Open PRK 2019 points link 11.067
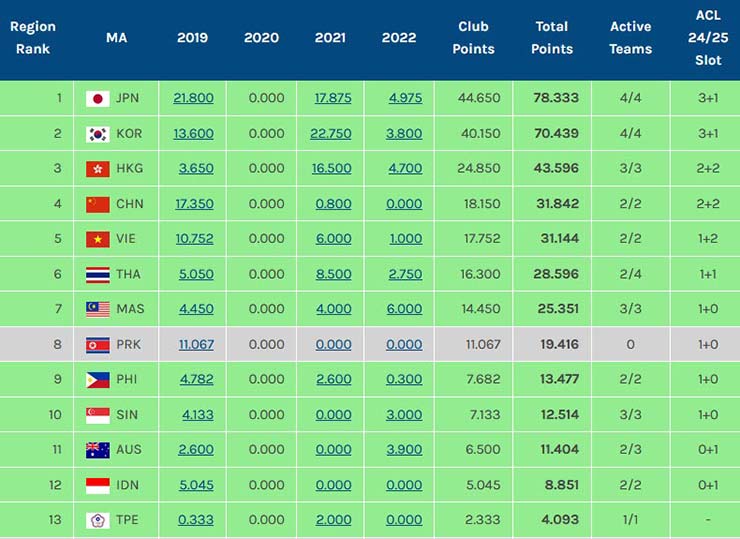Image resolution: width=740 pixels, height=539 pixels. (x=195, y=344)
